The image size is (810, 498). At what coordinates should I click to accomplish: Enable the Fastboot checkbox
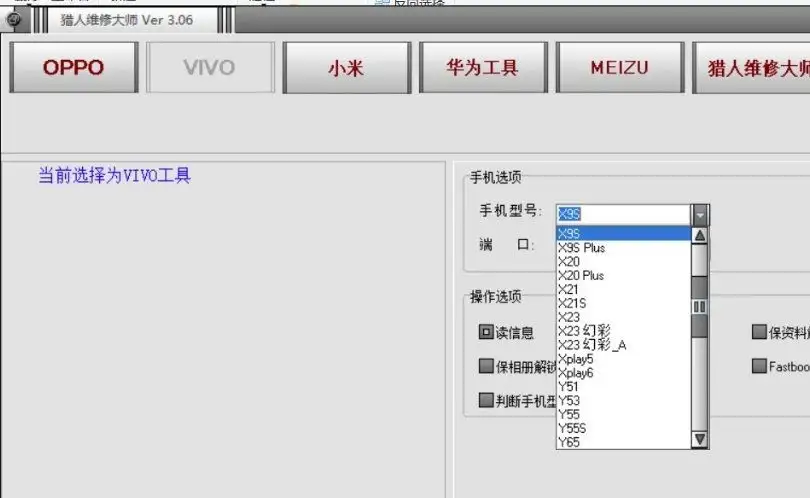click(x=759, y=366)
